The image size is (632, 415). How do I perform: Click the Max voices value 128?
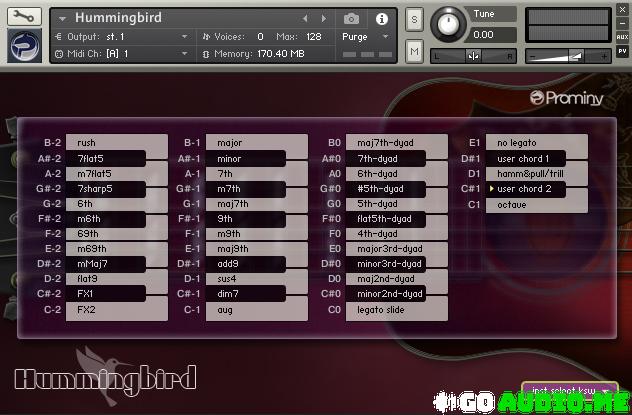click(x=314, y=37)
